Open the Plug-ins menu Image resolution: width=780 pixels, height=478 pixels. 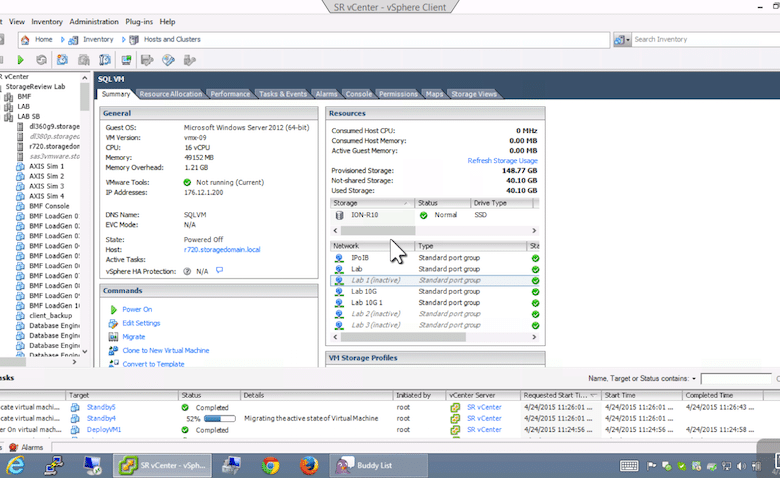click(139, 22)
